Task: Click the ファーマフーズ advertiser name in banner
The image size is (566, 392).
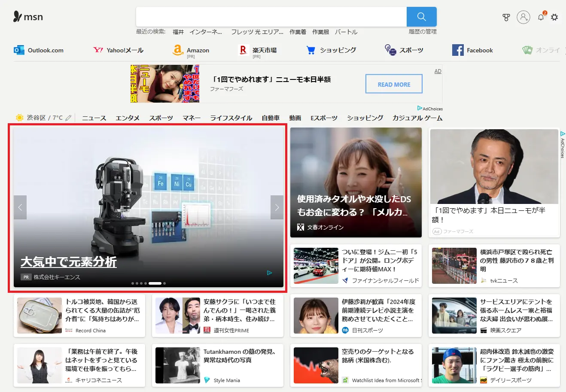Action: 226,89
